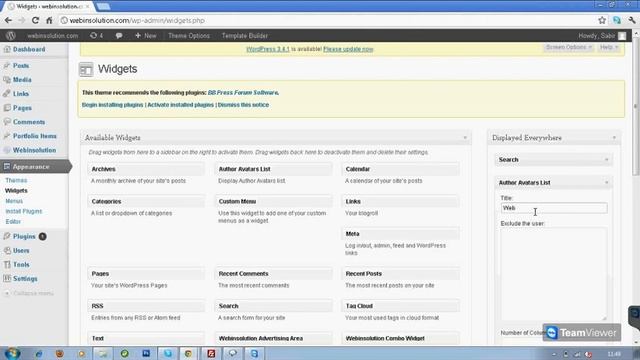Reload the page with the refresh icon

click(36, 20)
